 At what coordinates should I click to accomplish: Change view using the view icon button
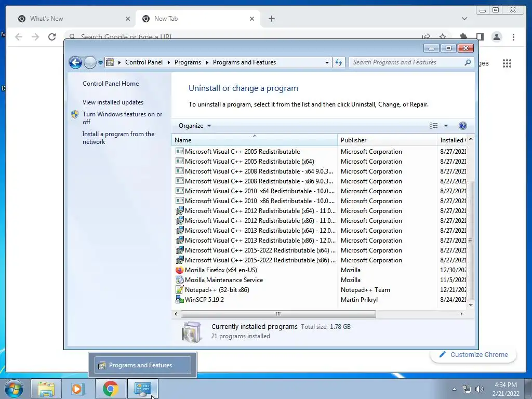click(434, 126)
